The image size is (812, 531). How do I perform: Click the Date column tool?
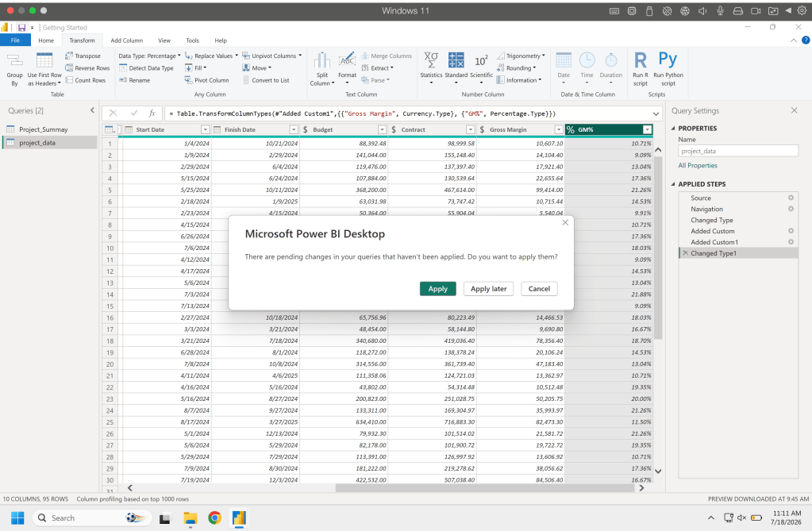click(564, 67)
